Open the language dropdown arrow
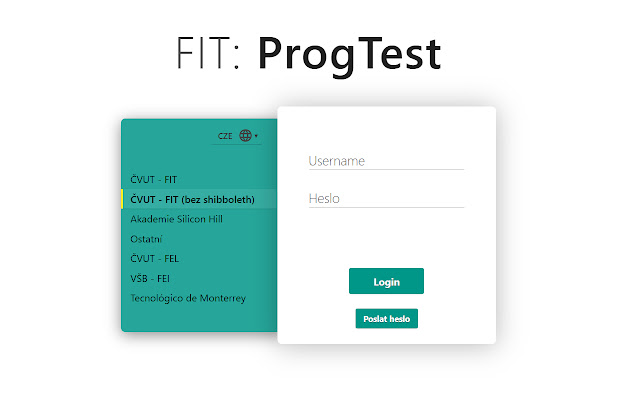The height and width of the screenshot is (400, 640). point(256,136)
